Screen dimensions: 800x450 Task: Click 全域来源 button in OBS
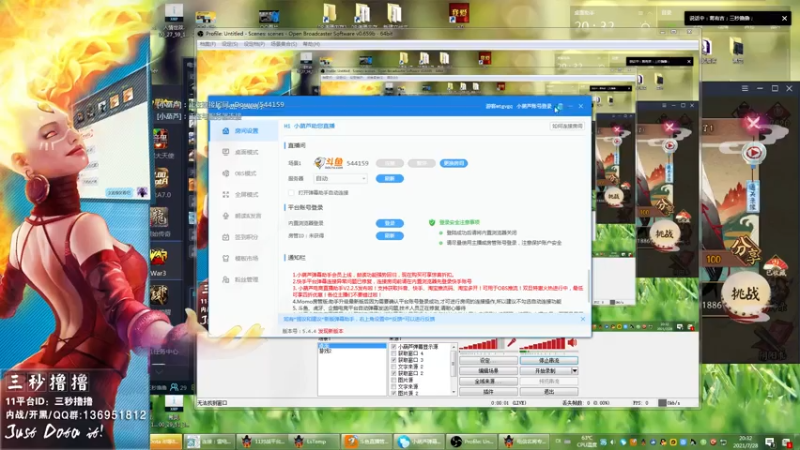[488, 382]
